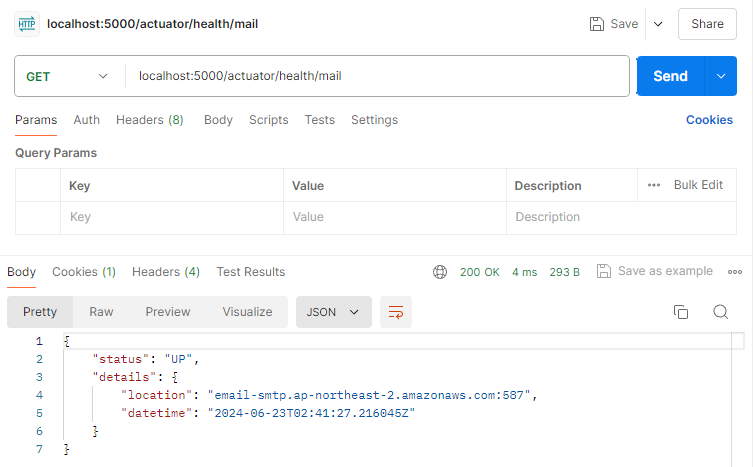Viewport: 754px width, 467px height.
Task: Click the empty Key field in Query Params
Action: click(171, 217)
